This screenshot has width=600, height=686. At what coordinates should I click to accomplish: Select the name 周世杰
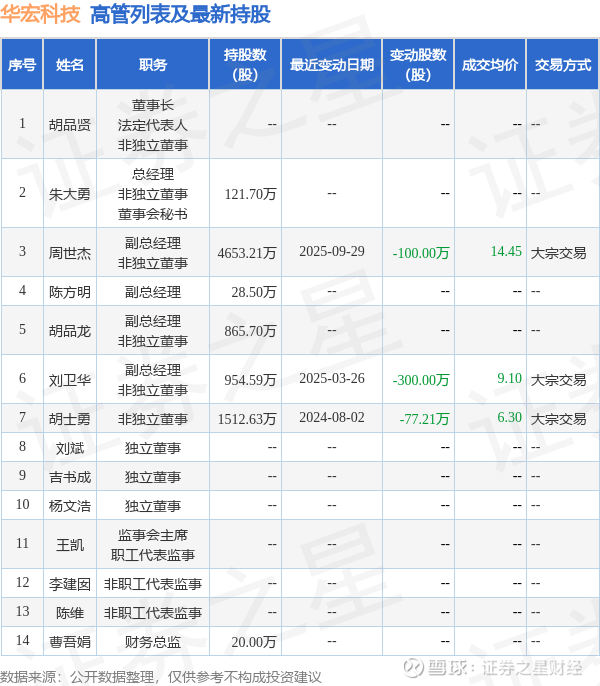[x=70, y=253]
